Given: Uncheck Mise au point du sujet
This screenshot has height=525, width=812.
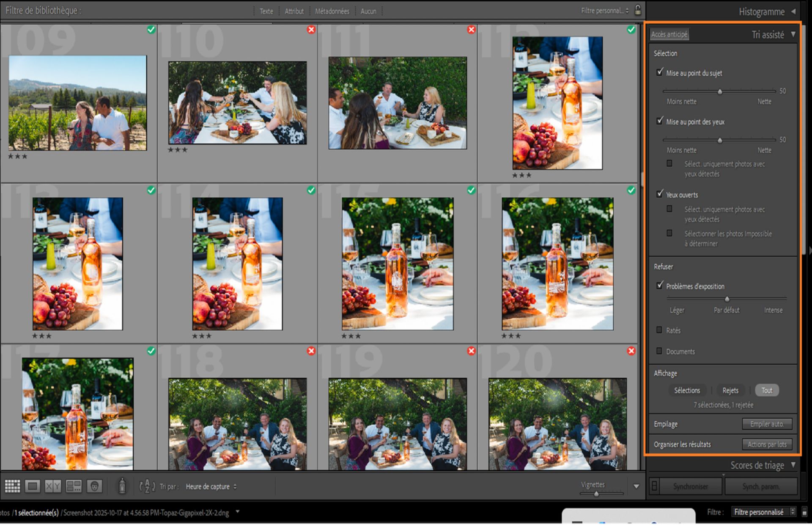Looking at the screenshot, I should (660, 72).
